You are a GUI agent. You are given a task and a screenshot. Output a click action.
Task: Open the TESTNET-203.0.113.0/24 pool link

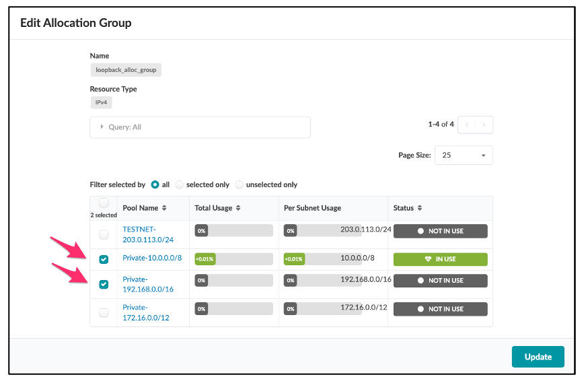tap(148, 234)
